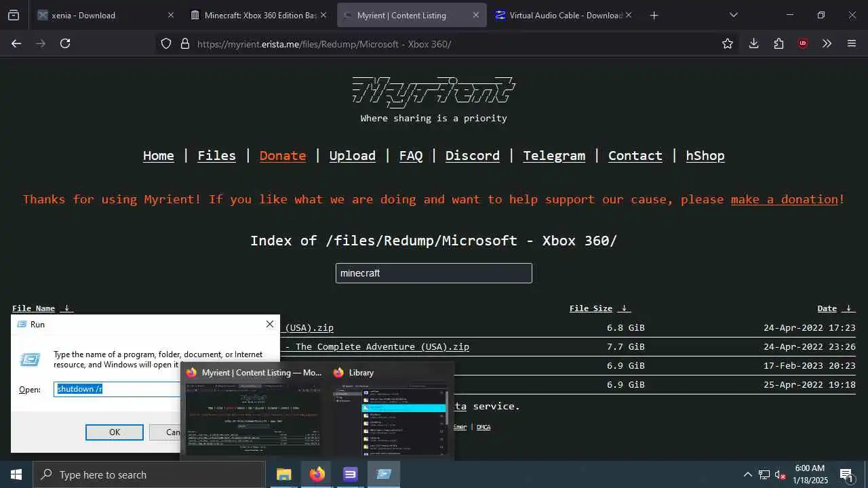Viewport: 868px width, 488px height.
Task: Open the hShop navigation link
Action: pyautogui.click(x=705, y=155)
